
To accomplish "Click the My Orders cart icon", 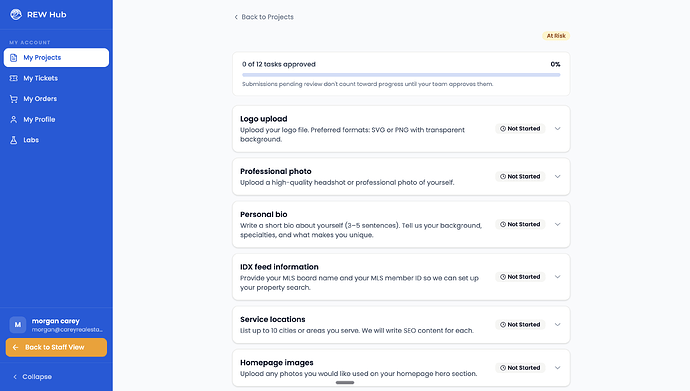I will (x=14, y=99).
